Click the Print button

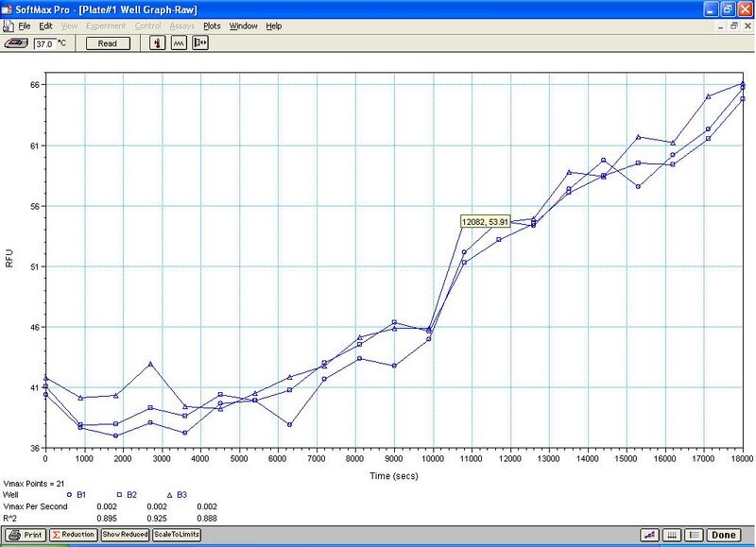(26, 535)
